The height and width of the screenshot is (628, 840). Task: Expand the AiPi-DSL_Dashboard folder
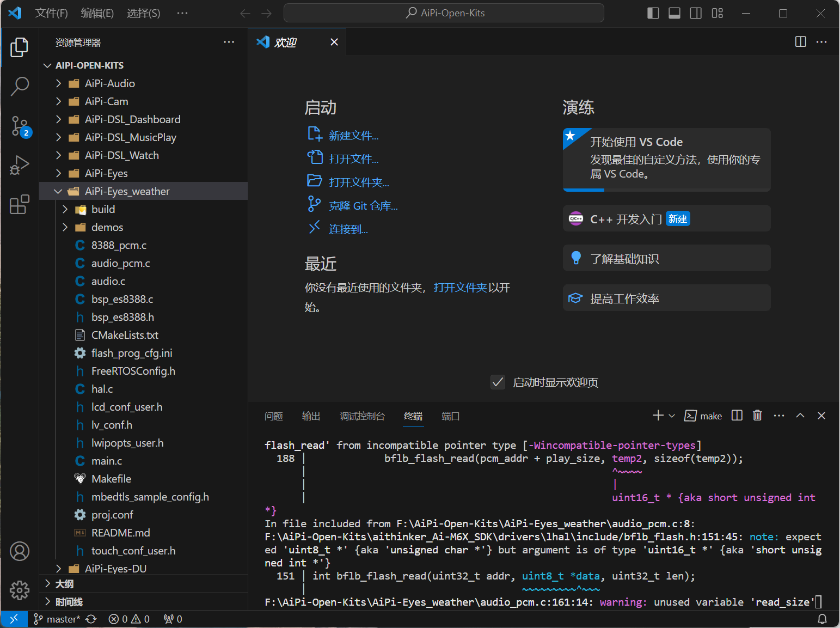click(59, 119)
